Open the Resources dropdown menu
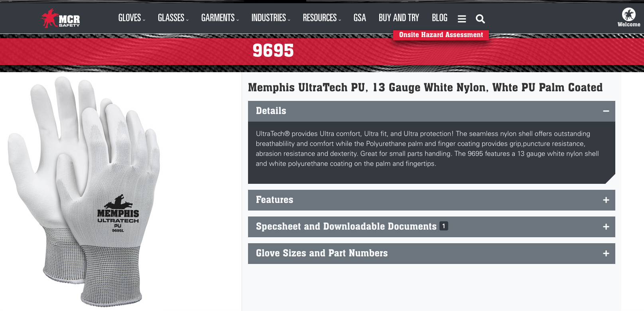The image size is (644, 311). click(x=322, y=18)
